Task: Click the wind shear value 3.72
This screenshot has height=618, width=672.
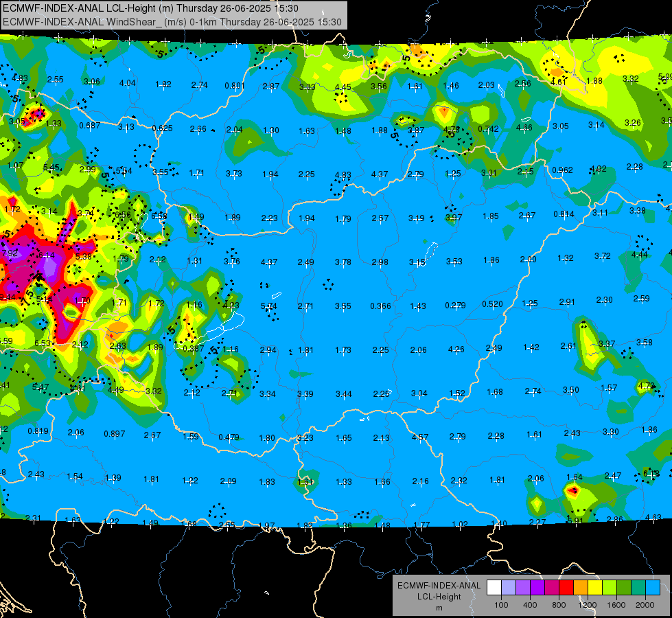Action: (x=603, y=256)
